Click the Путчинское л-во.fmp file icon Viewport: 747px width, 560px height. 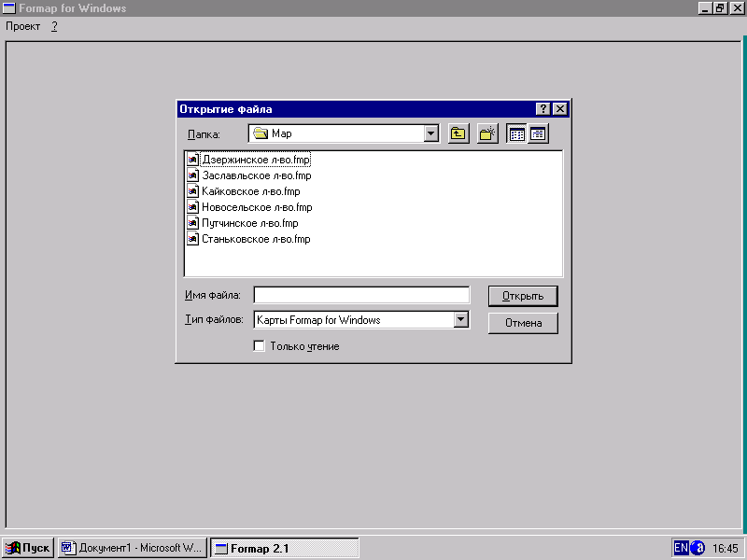coord(192,223)
